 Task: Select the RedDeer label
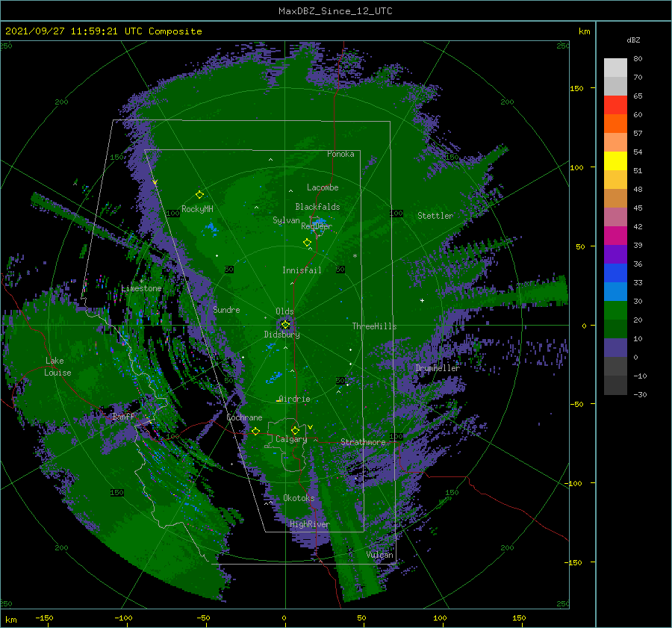point(317,226)
